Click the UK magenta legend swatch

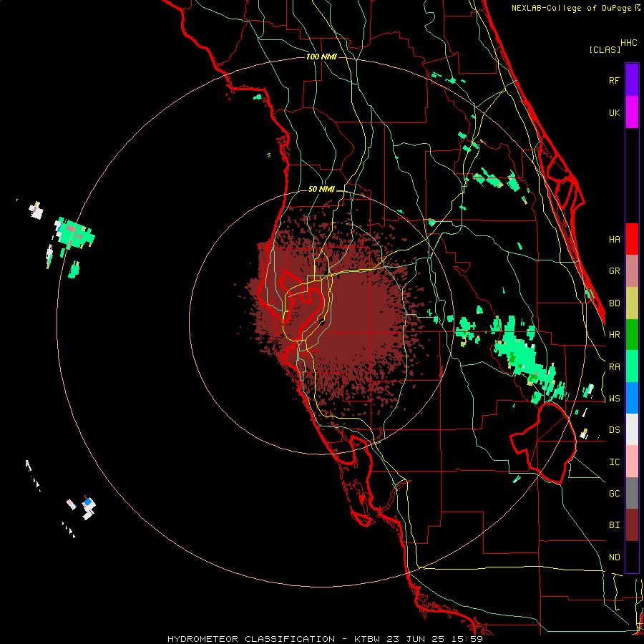[x=632, y=112]
